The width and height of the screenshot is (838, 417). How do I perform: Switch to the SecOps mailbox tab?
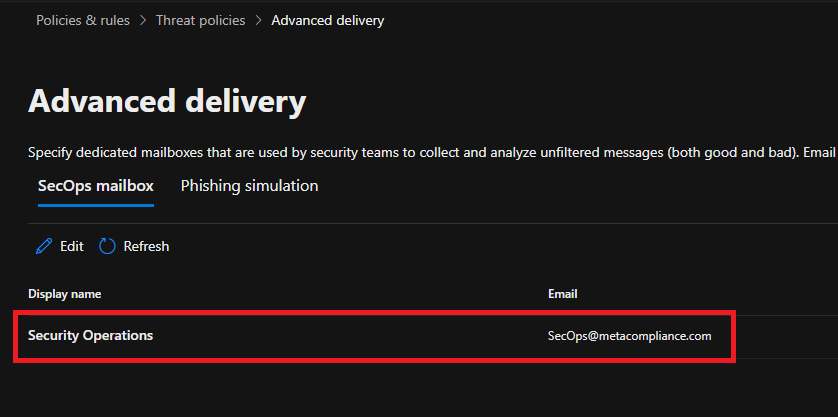[x=96, y=186]
